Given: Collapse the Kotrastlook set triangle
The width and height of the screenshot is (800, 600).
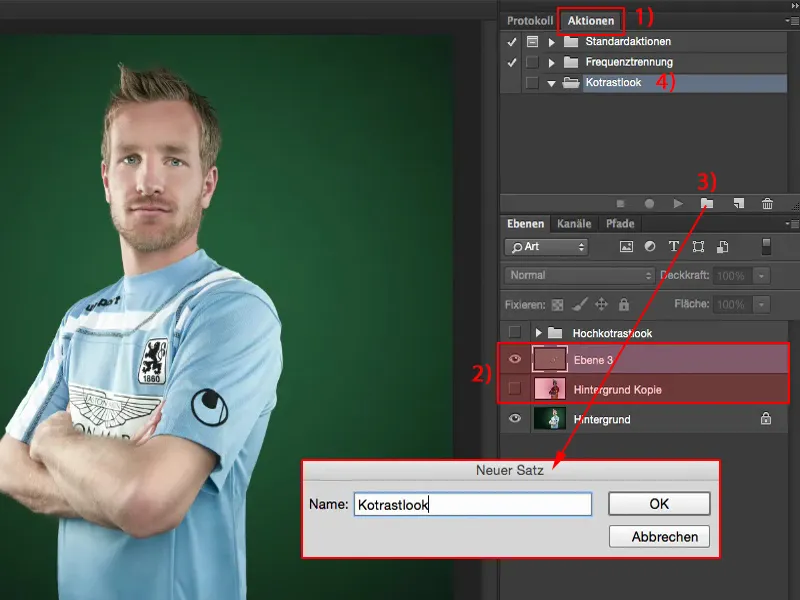Looking at the screenshot, I should point(552,83).
